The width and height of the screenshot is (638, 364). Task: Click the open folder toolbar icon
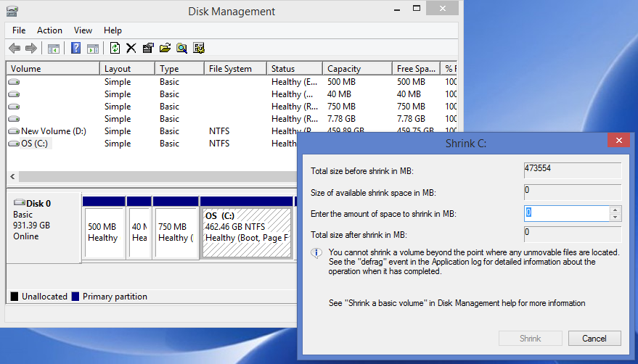[x=165, y=49]
